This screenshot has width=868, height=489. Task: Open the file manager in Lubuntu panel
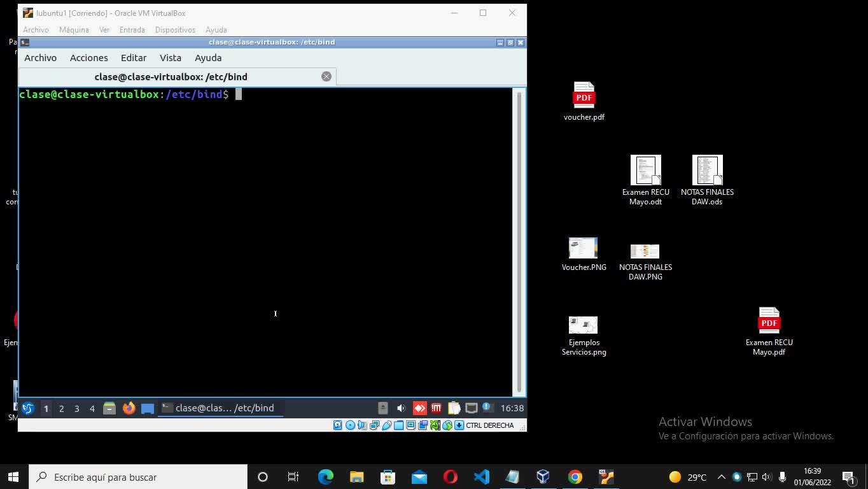(x=109, y=408)
